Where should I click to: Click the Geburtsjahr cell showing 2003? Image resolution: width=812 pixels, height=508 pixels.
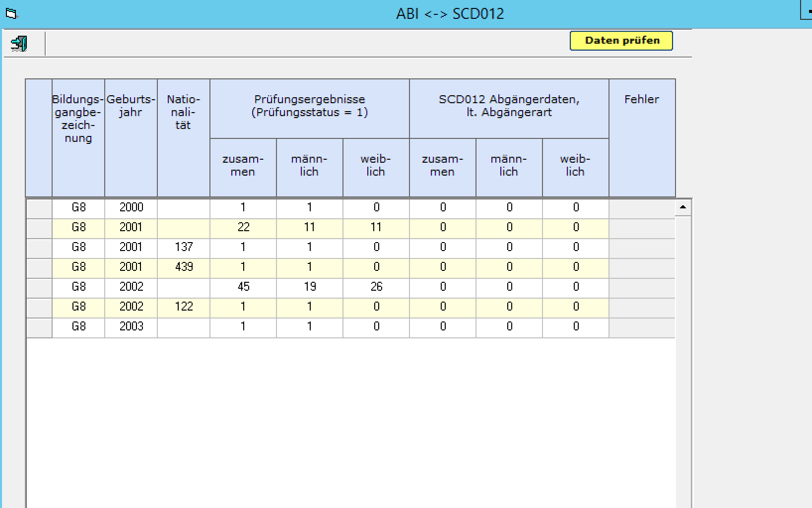pos(131,327)
